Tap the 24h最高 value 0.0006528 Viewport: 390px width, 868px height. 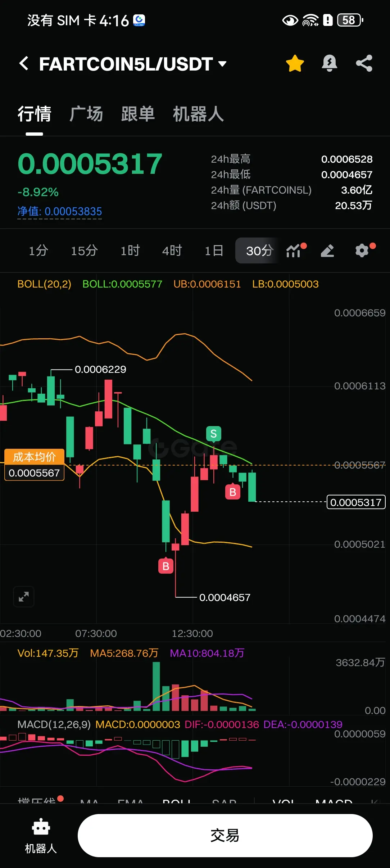(x=347, y=159)
